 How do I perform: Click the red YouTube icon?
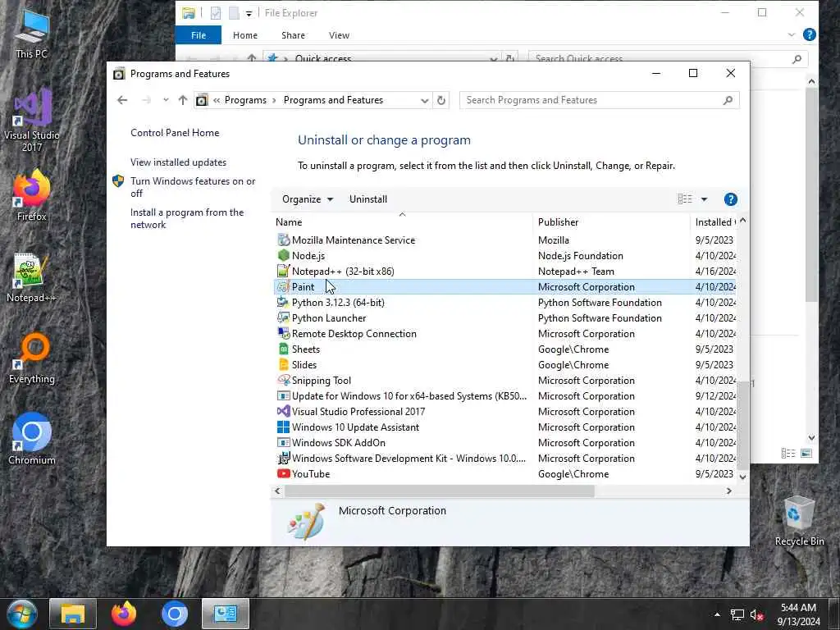[283, 473]
